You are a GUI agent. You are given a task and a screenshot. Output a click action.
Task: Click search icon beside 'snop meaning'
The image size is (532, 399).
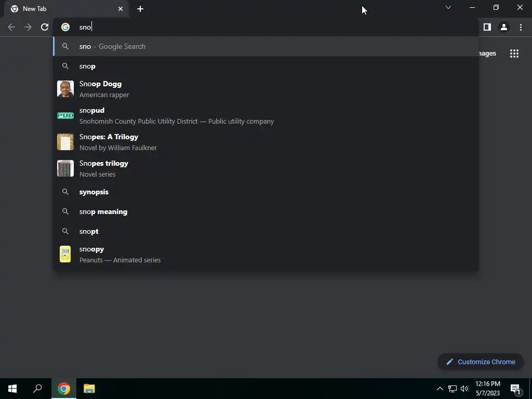[65, 212]
